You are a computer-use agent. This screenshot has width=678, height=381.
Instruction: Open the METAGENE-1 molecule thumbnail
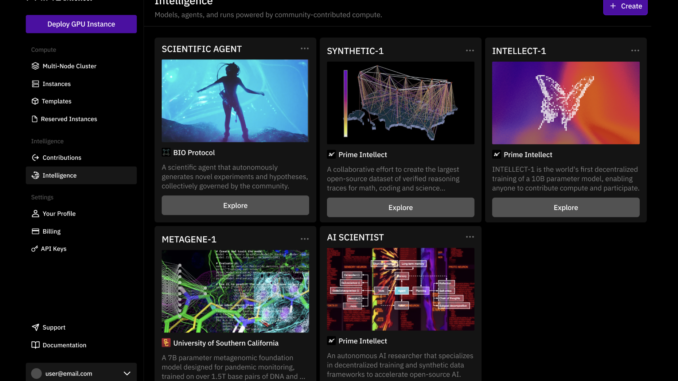click(235, 291)
